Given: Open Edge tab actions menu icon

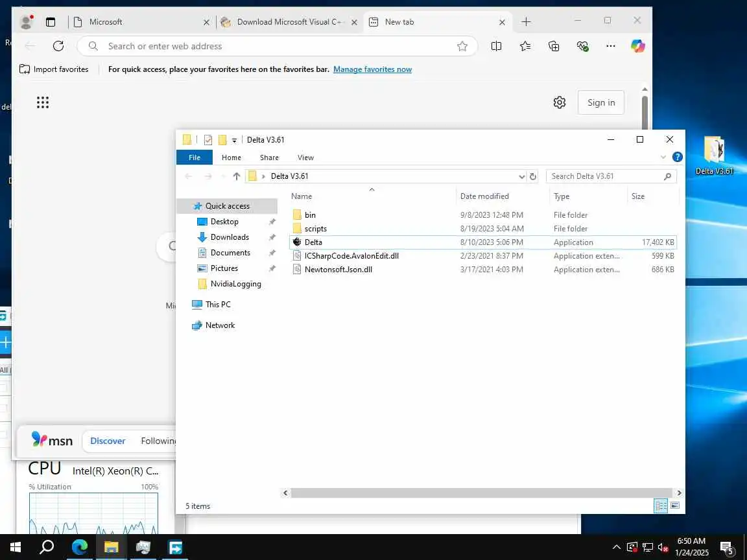Looking at the screenshot, I should point(51,22).
